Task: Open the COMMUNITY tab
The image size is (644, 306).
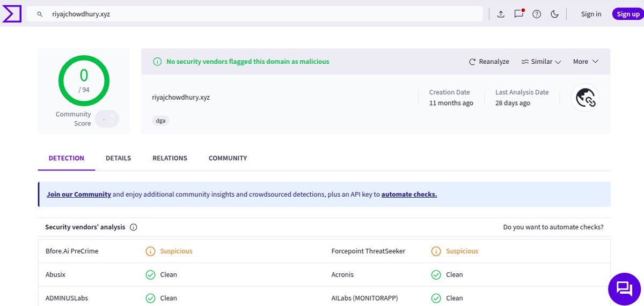Action: 228,158
